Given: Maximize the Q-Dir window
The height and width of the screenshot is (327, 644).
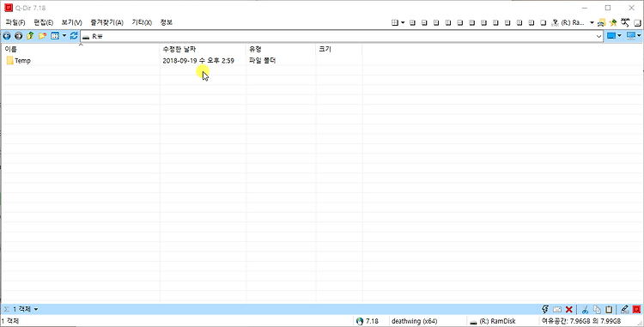Looking at the screenshot, I should [608, 8].
